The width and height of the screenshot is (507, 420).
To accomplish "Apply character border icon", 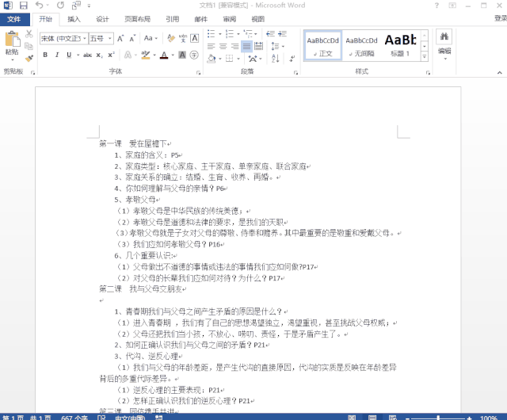I will (x=194, y=39).
